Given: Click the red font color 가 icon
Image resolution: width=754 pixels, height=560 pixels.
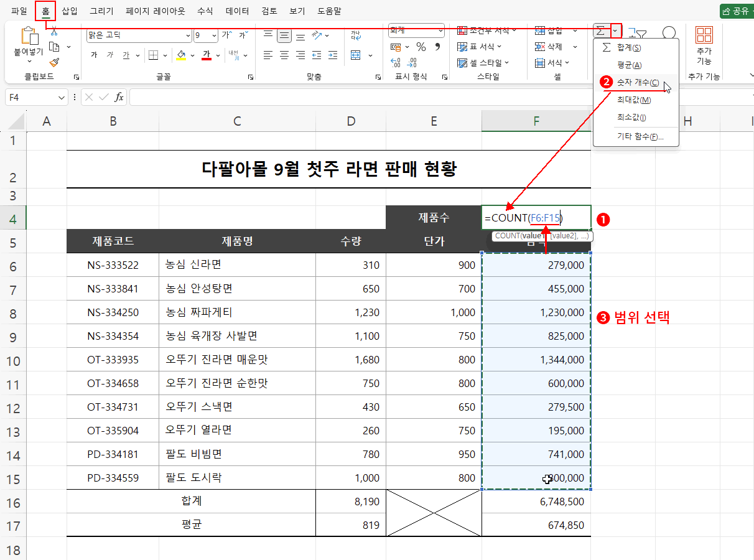Looking at the screenshot, I should pyautogui.click(x=207, y=55).
